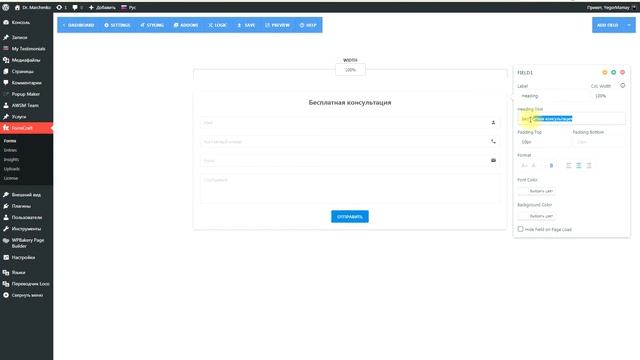Select the Бесплатная консультация heading in form

[x=350, y=102]
